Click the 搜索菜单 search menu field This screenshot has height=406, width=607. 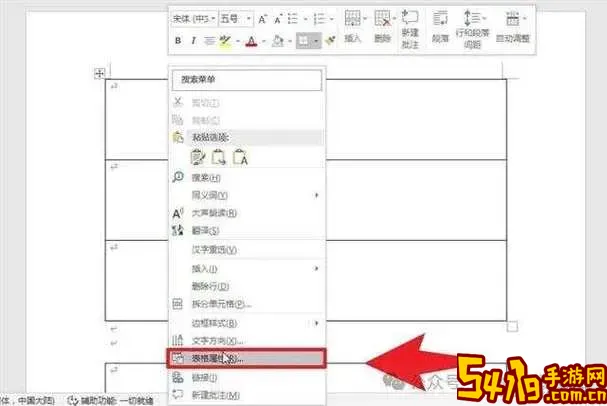[x=247, y=80]
